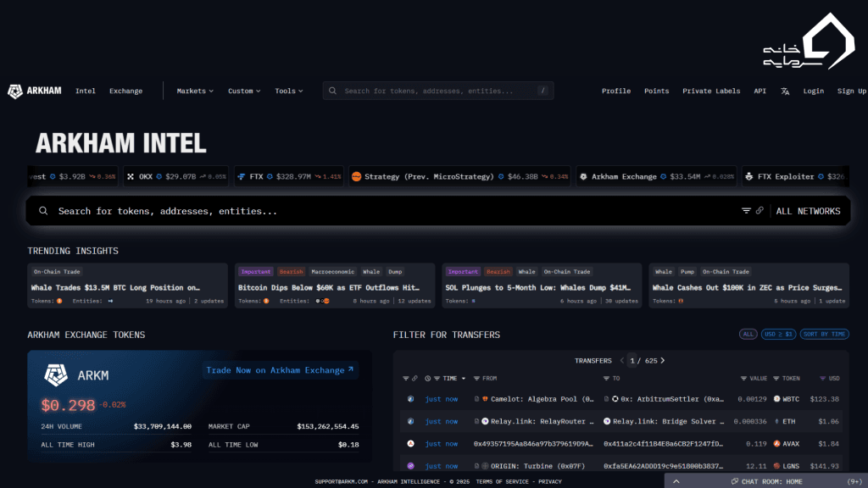The image size is (868, 488).
Task: Click the filter icon in main search bar
Action: coord(747,211)
